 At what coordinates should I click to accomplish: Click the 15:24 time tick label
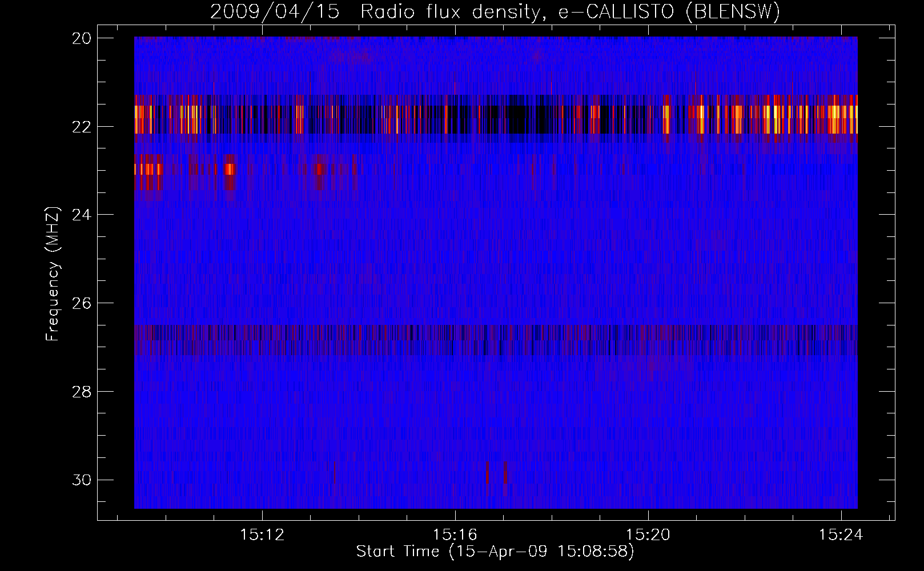click(841, 535)
